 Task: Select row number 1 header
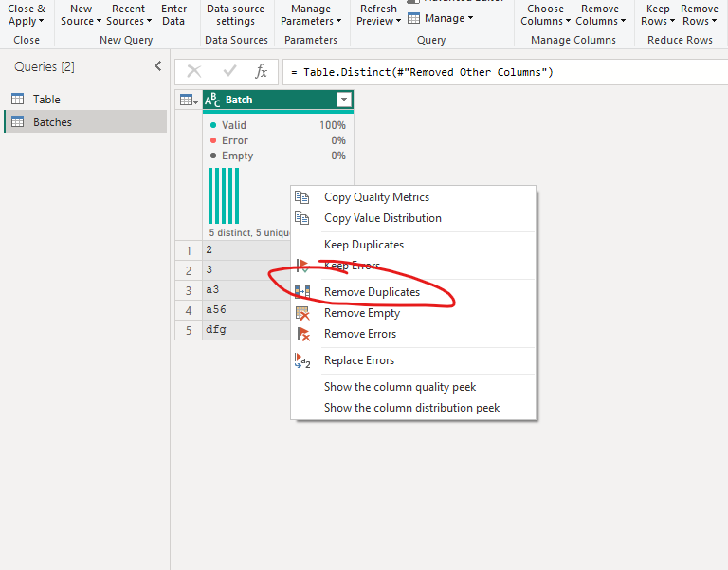(x=189, y=250)
